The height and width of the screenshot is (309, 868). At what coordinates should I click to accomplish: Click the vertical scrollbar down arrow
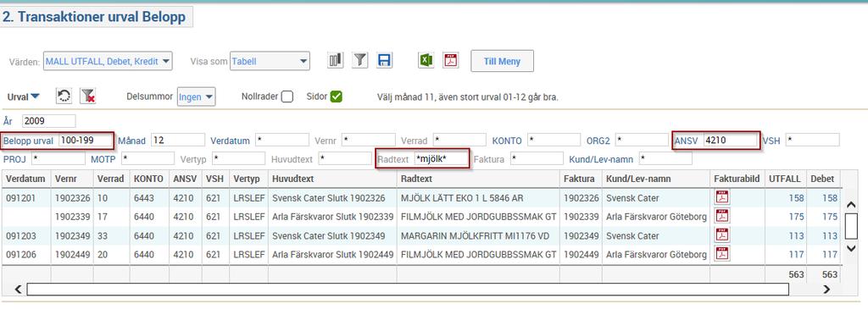point(851,249)
